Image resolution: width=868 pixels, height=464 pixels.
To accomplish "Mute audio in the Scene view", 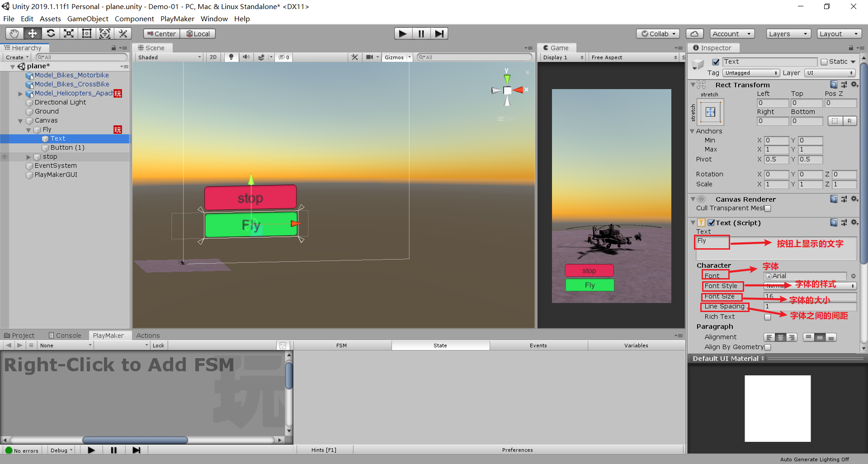I will [x=246, y=57].
